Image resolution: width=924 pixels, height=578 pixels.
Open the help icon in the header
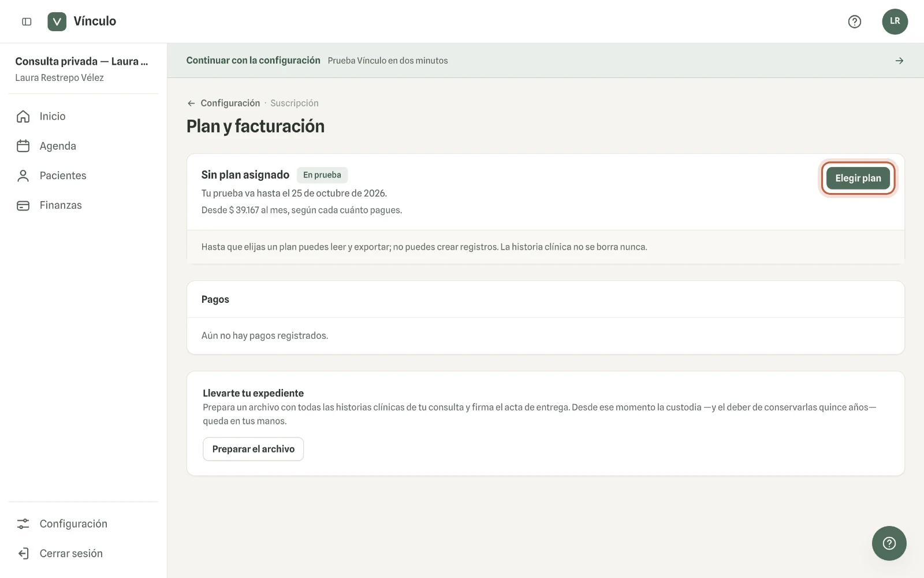coord(854,21)
